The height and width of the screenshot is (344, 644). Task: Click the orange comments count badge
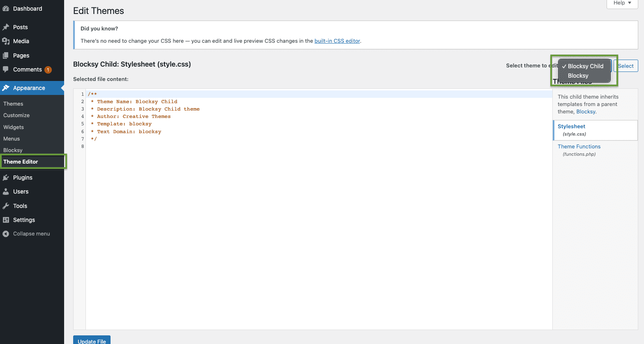48,70
